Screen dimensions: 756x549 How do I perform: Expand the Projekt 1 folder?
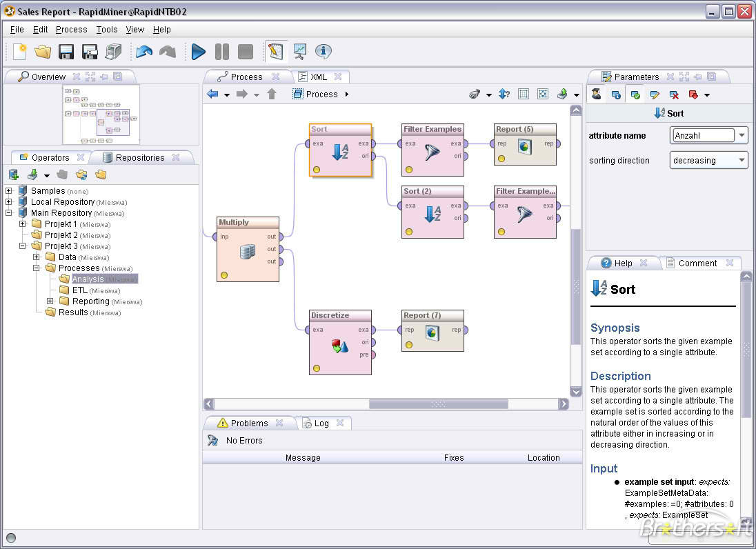23,223
